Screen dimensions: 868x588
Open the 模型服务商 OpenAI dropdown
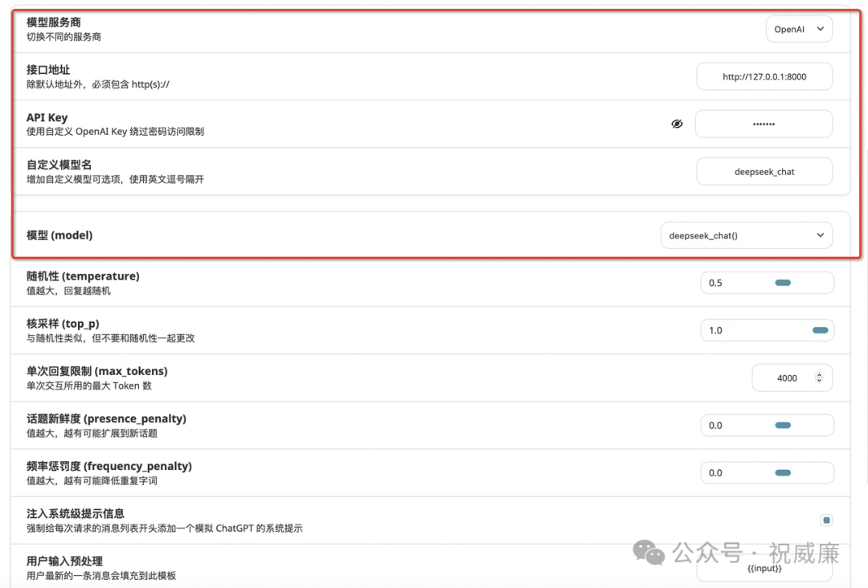point(798,28)
